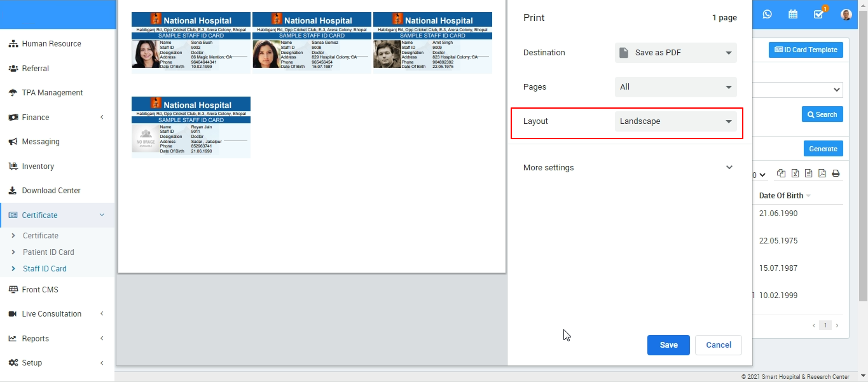This screenshot has width=868, height=382.
Task: Cancel the print dialog
Action: (x=718, y=345)
